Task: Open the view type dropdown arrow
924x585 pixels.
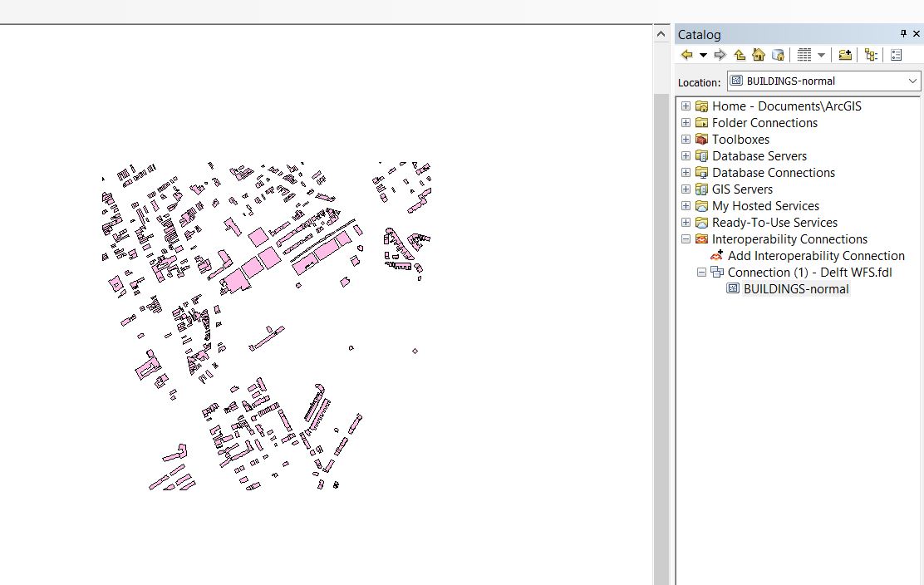Action: [822, 55]
